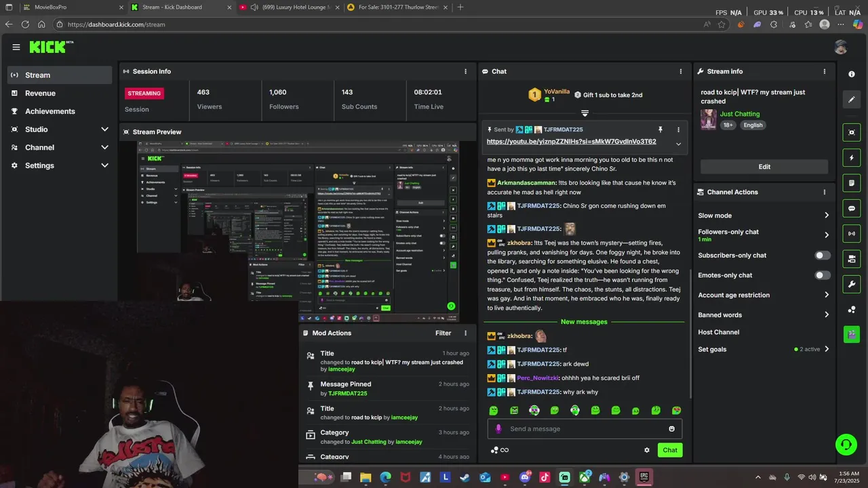Open pinned message three-dot options

(678, 129)
